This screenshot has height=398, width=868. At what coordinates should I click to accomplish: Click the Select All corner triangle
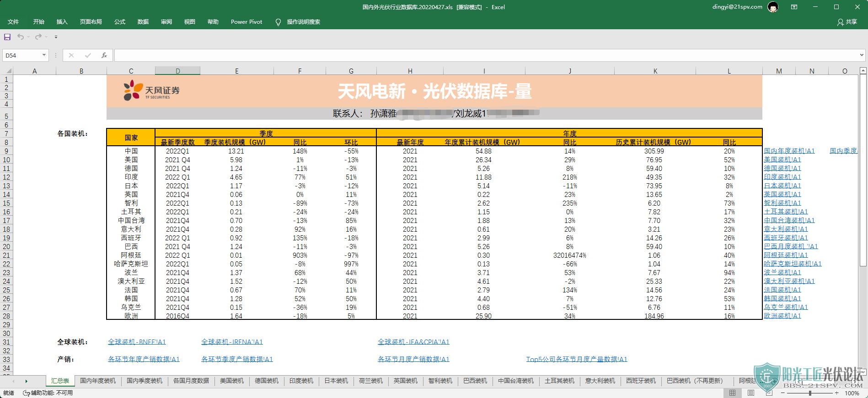point(8,71)
